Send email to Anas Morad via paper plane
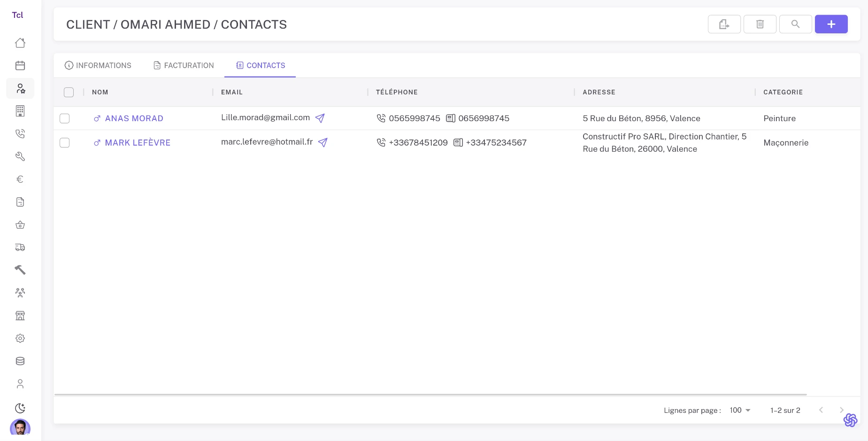 point(320,118)
